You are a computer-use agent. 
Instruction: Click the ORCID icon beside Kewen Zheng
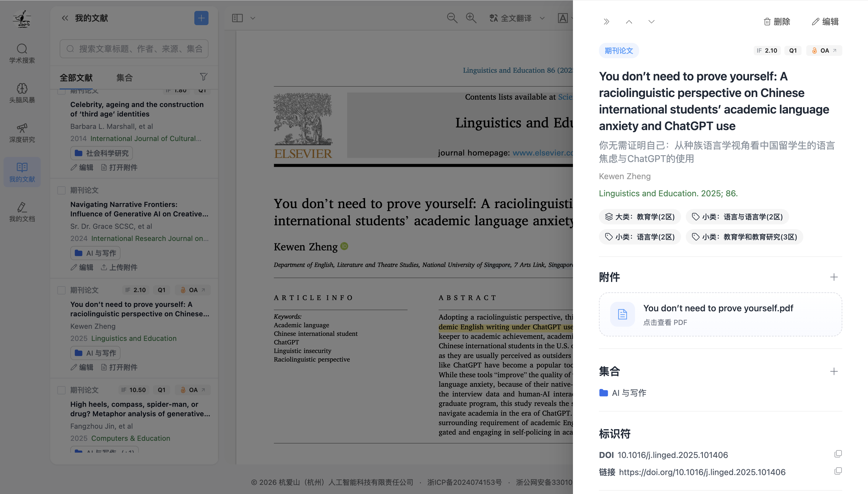pos(344,246)
